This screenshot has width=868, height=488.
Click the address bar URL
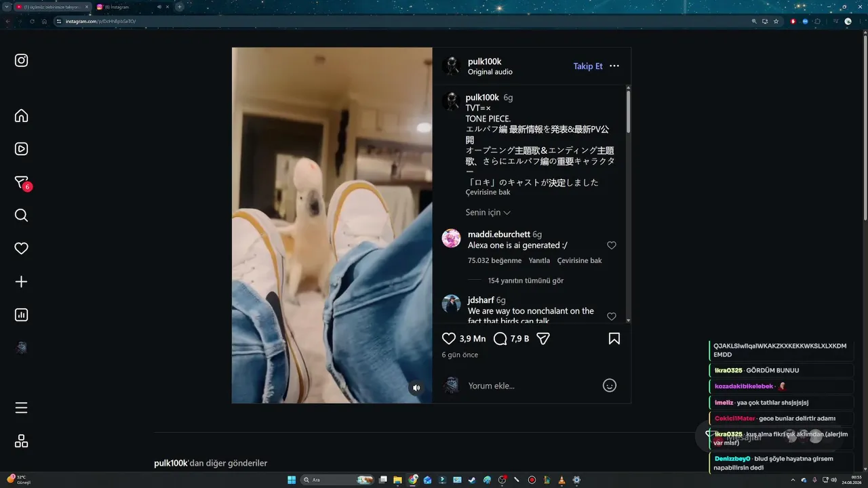tap(100, 21)
